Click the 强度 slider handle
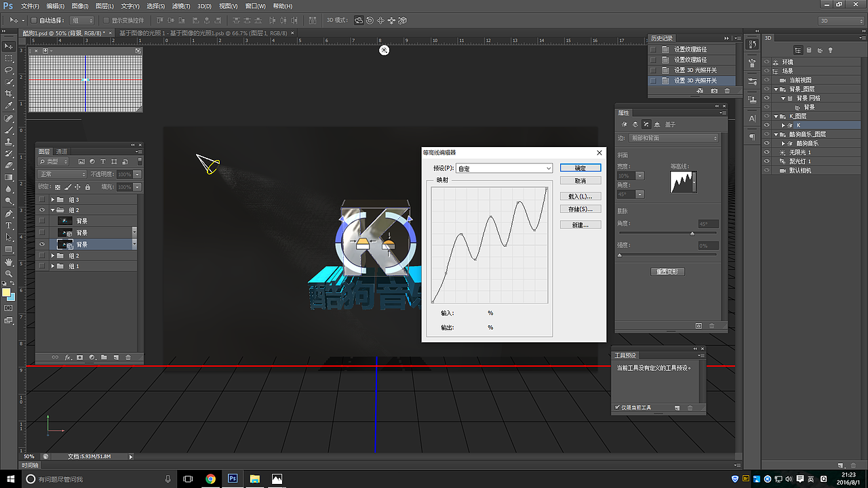The image size is (868, 488). tap(619, 256)
